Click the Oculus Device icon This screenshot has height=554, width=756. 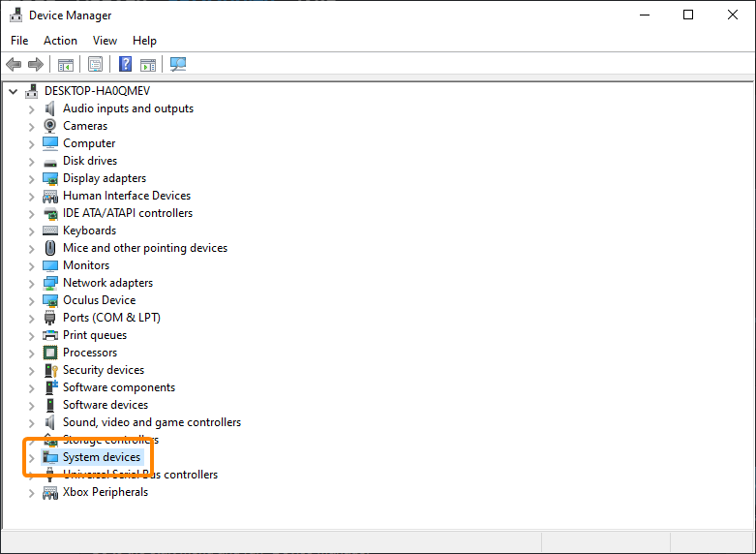[x=50, y=300]
